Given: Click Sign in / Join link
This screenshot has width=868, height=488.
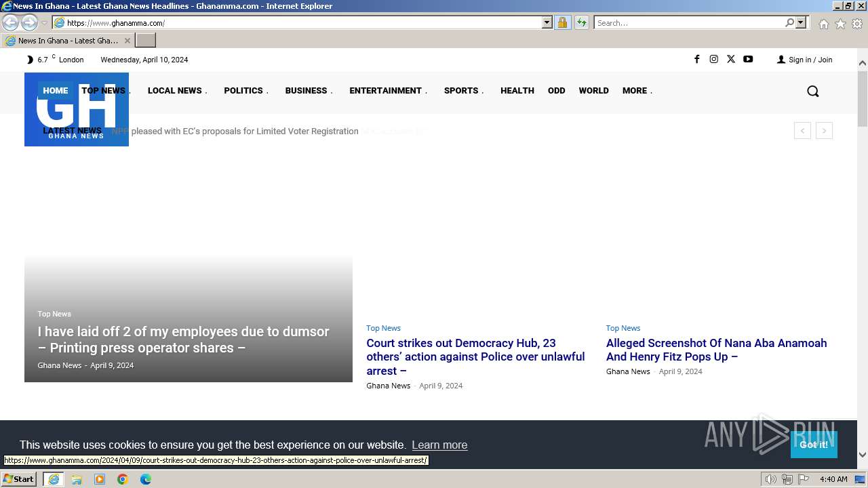Looking at the screenshot, I should (x=805, y=60).
